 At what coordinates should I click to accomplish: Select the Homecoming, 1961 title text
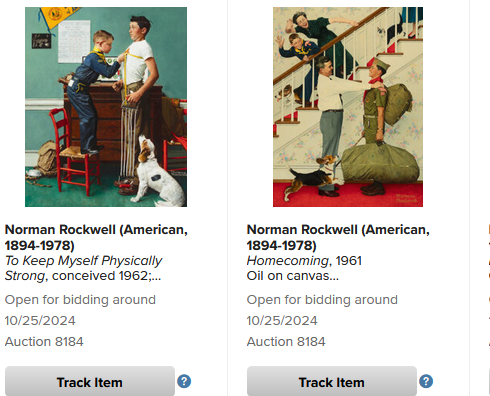coord(304,261)
